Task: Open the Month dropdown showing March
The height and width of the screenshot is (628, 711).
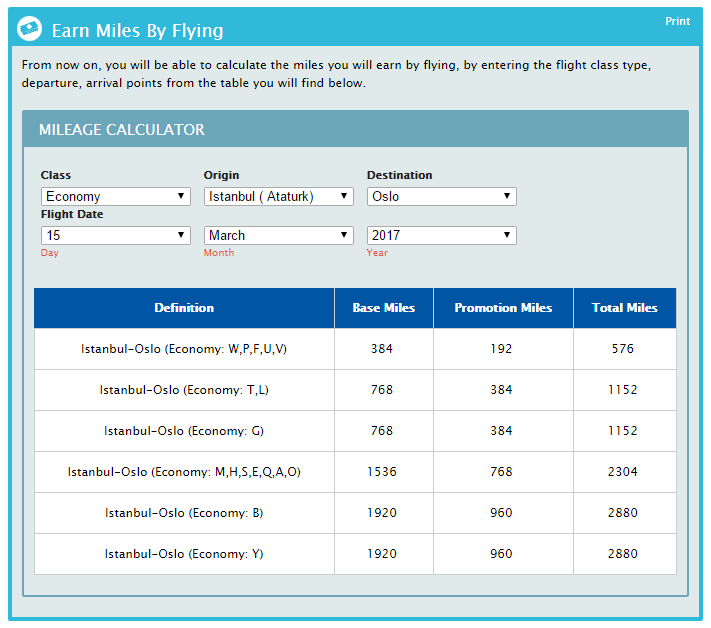Action: (x=278, y=235)
